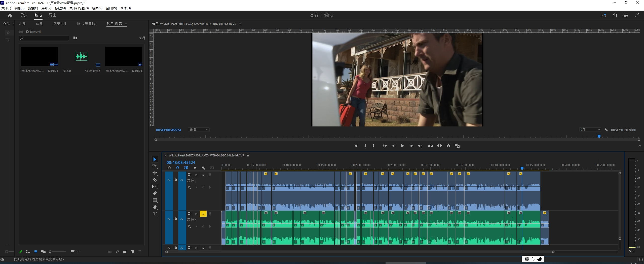Open the 序列(S) menu
644x264 pixels.
[x=46, y=8]
